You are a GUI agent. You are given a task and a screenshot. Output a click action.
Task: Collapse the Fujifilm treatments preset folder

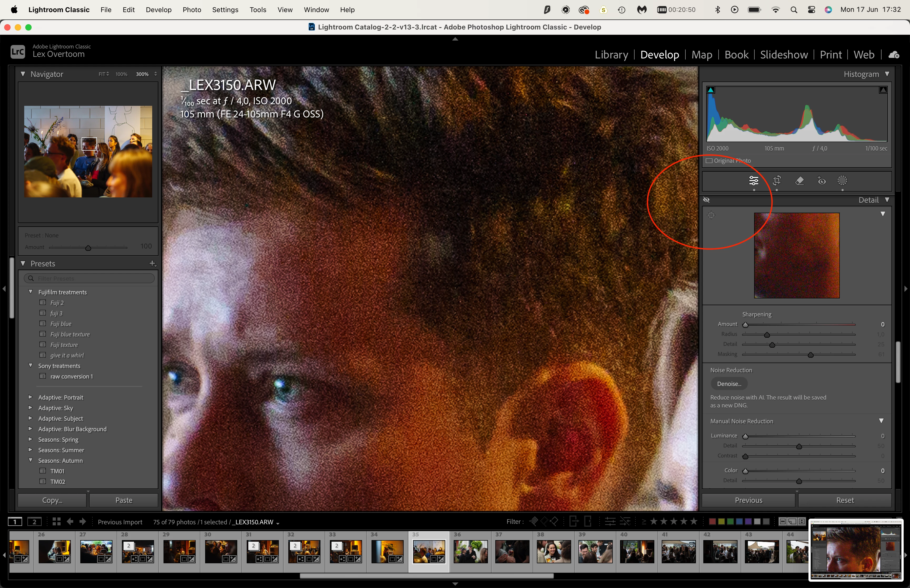click(31, 292)
